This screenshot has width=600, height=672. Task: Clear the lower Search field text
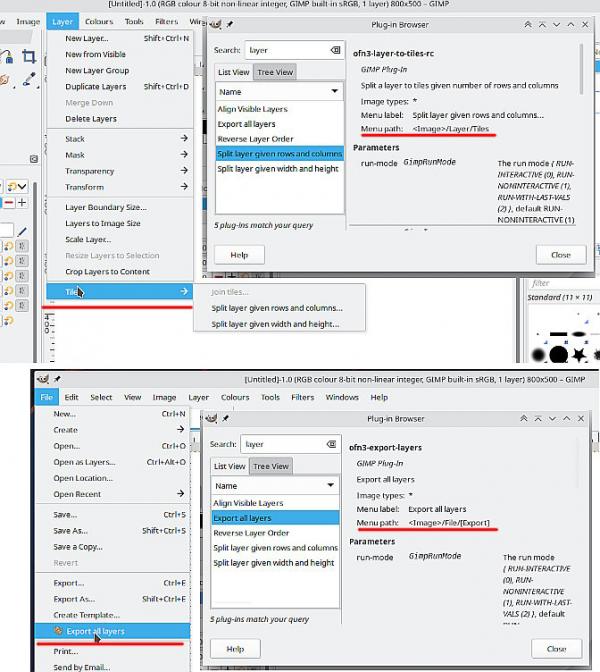pos(331,444)
